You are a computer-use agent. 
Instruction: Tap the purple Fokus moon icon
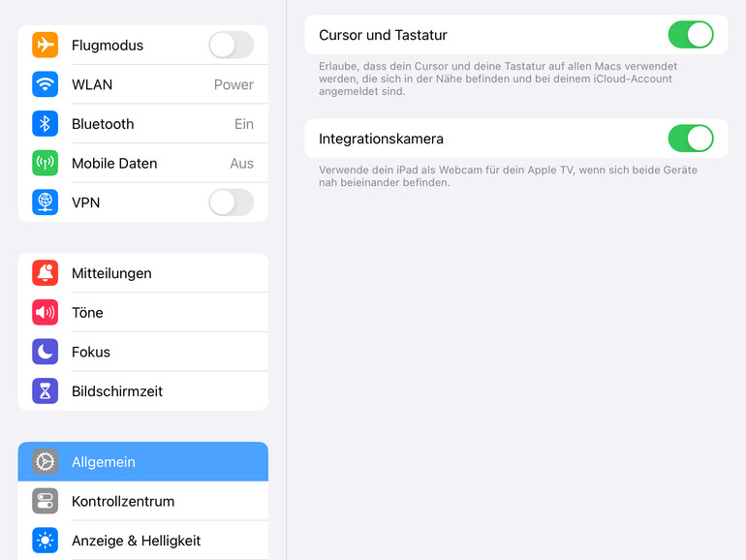[46, 352]
